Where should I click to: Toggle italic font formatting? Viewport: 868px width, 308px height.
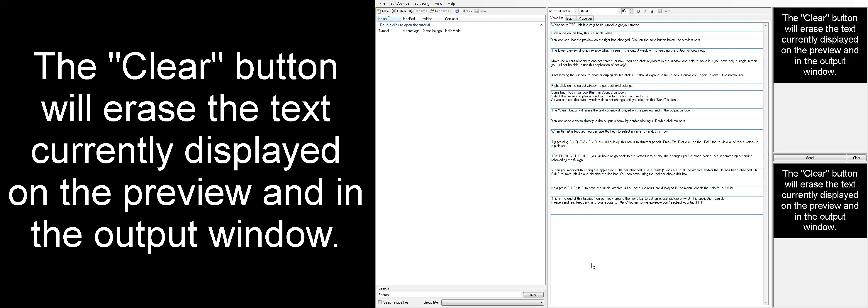[645, 11]
